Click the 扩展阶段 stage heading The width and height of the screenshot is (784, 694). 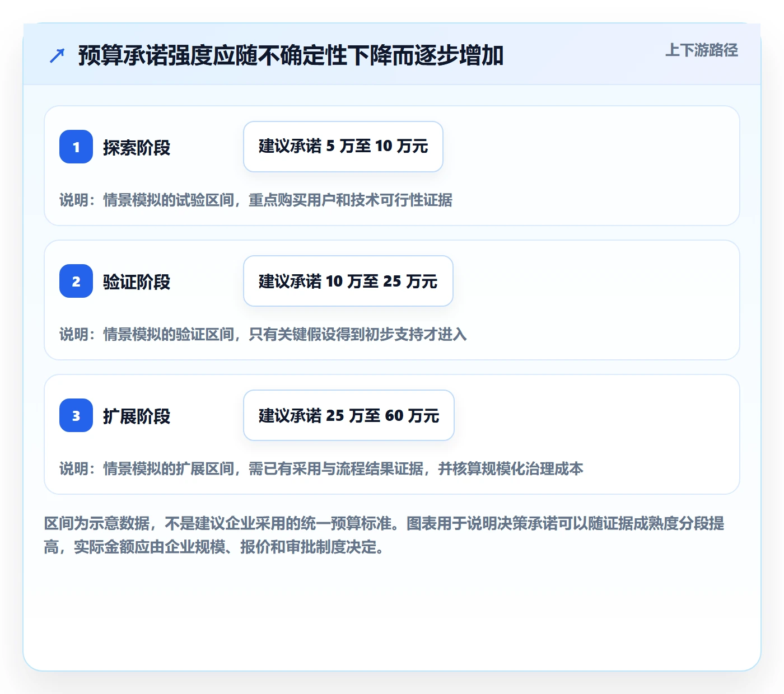(137, 416)
